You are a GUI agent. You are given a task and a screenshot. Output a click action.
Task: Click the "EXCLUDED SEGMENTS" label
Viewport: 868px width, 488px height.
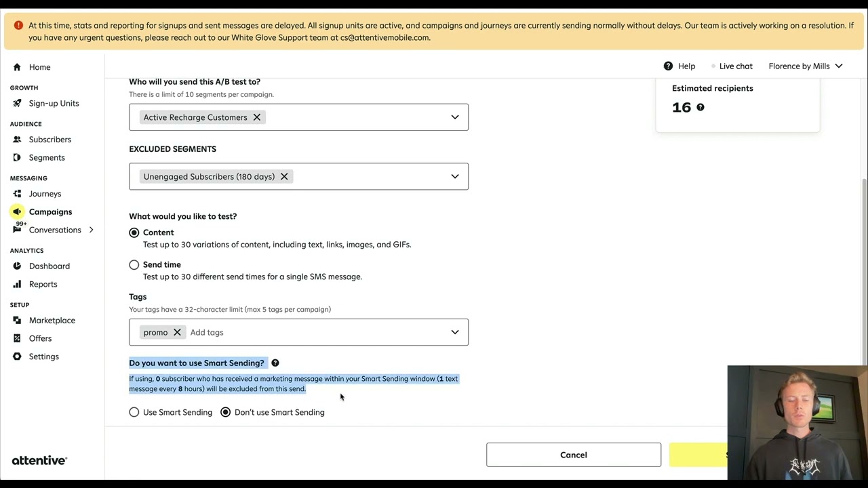click(173, 149)
